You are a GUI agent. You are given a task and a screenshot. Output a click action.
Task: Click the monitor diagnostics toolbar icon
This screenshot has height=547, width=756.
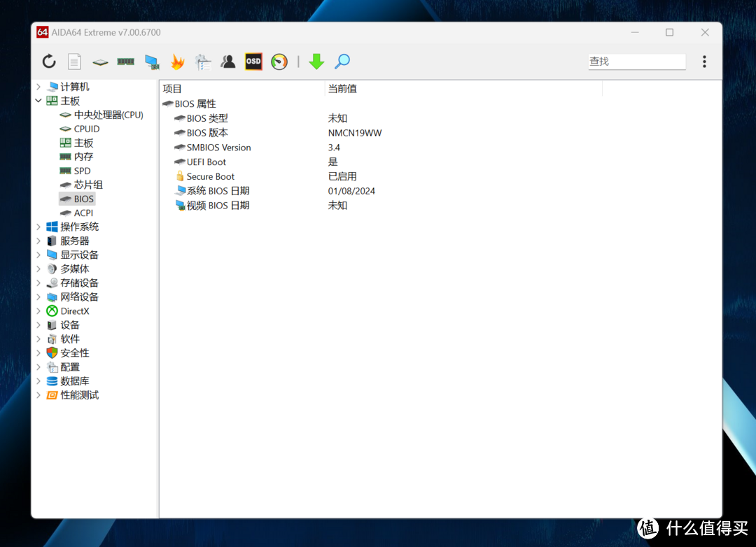[152, 62]
